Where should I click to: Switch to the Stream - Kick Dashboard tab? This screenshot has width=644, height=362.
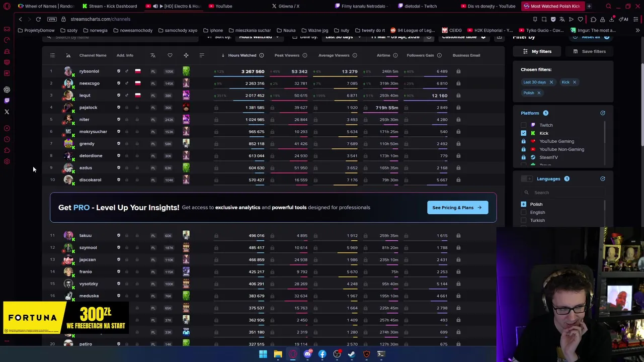click(x=110, y=6)
